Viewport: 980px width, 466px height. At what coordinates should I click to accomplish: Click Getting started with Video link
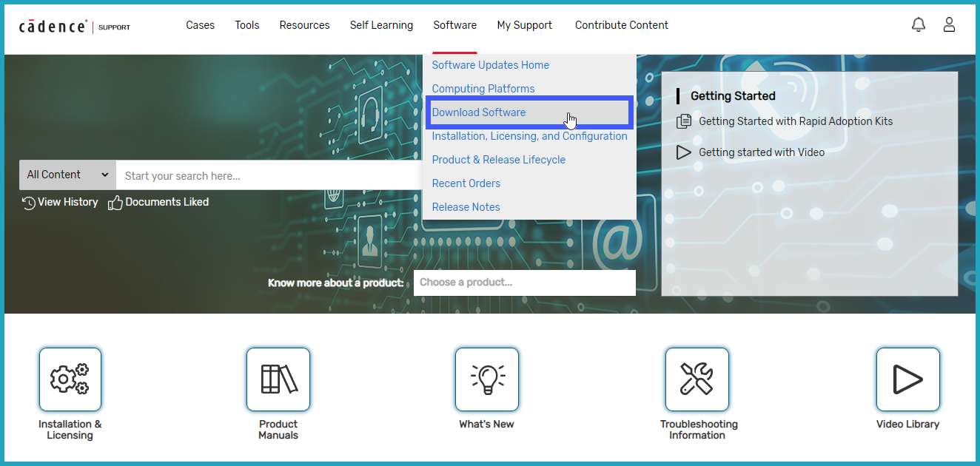click(x=761, y=152)
